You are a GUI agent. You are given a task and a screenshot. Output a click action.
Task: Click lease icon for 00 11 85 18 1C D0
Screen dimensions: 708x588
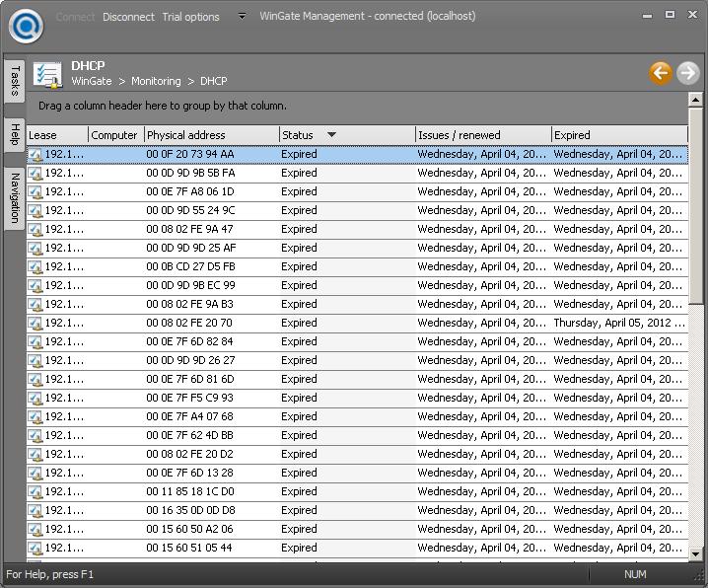(35, 492)
